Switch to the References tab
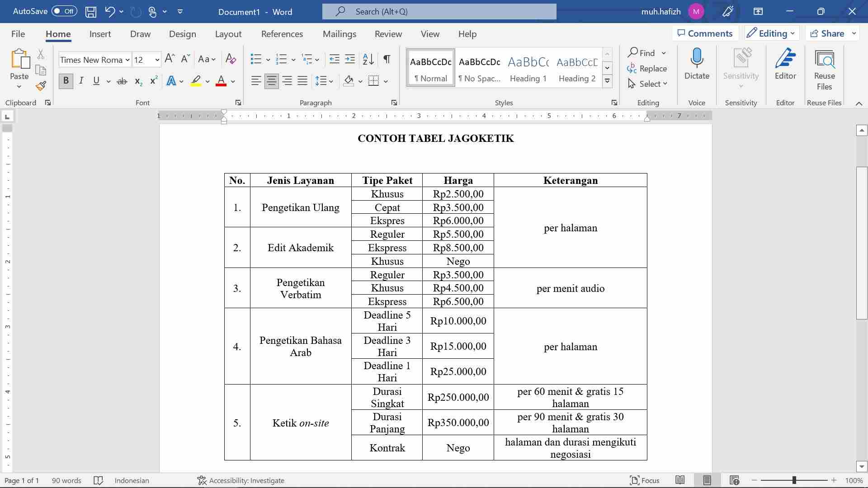 click(282, 33)
